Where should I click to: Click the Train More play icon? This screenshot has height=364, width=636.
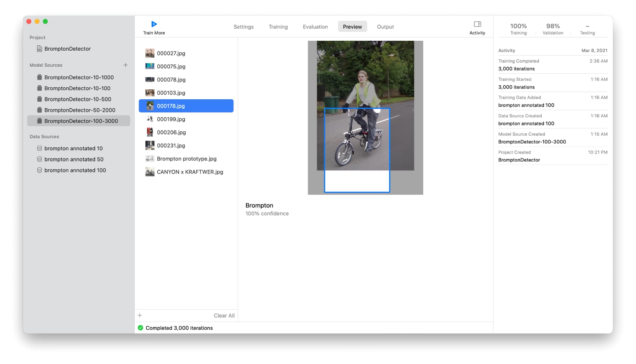coord(154,24)
